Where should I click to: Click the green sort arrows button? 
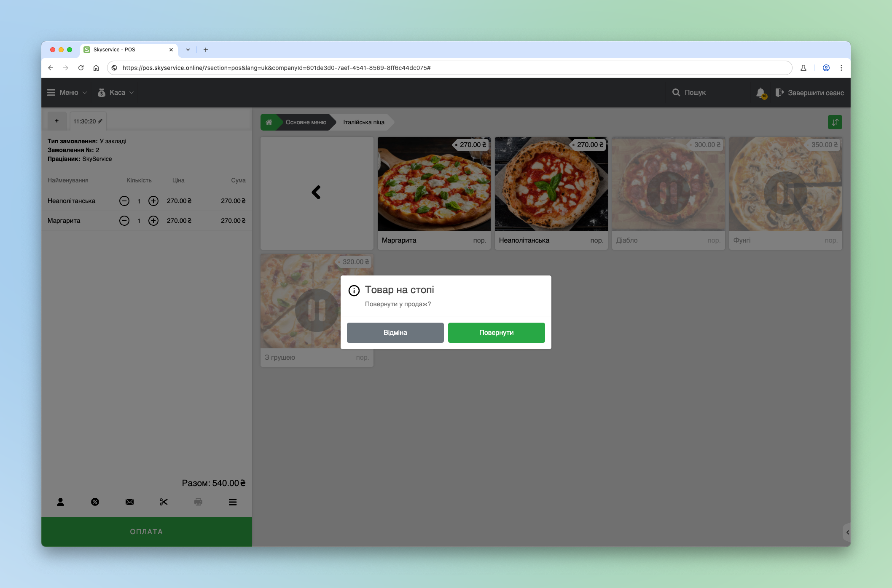(x=835, y=122)
